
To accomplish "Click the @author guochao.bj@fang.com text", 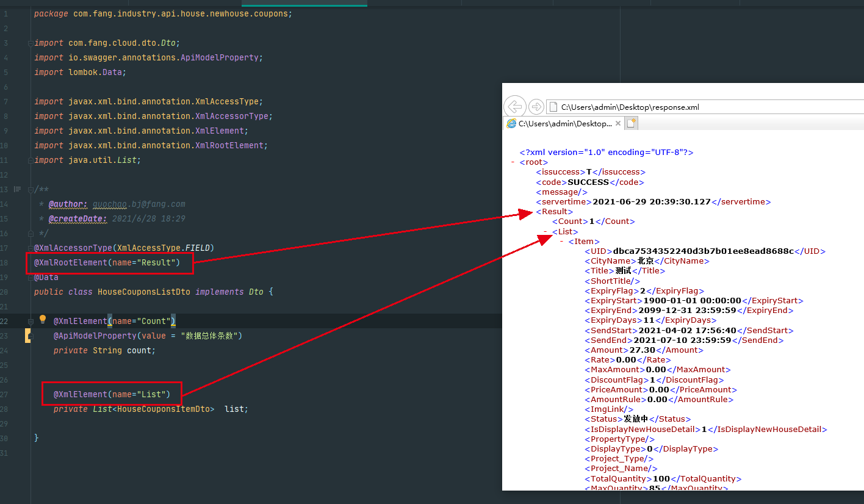I will coord(117,204).
